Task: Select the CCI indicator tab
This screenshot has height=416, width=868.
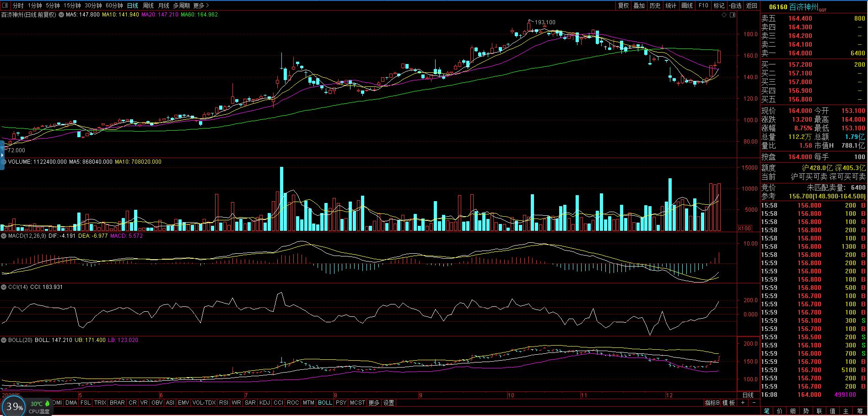Action: coord(278,403)
